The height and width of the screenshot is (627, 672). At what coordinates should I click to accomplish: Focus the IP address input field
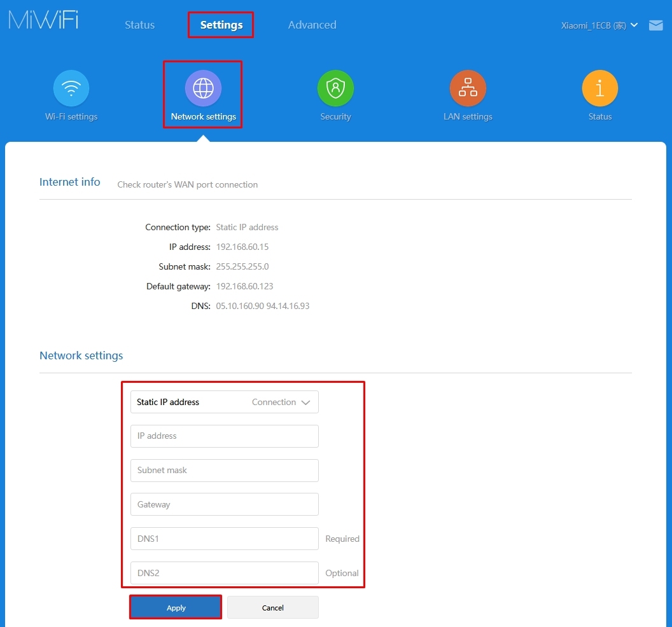[x=225, y=436]
